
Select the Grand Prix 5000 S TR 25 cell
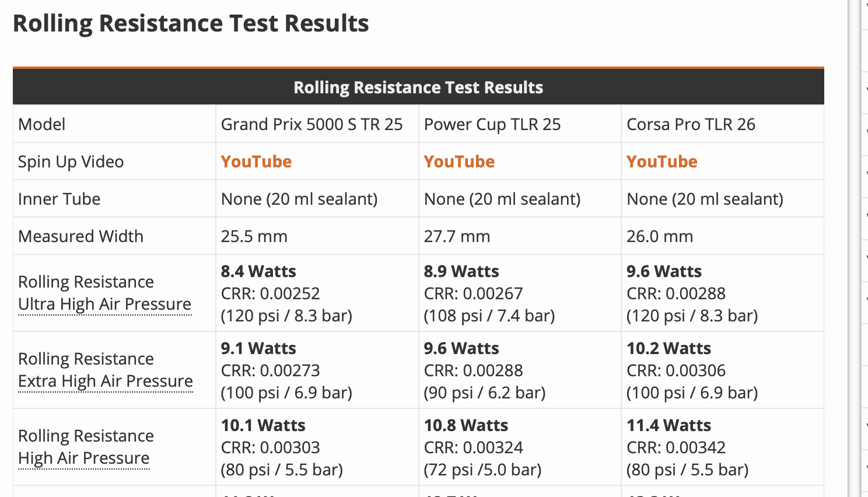tap(311, 124)
